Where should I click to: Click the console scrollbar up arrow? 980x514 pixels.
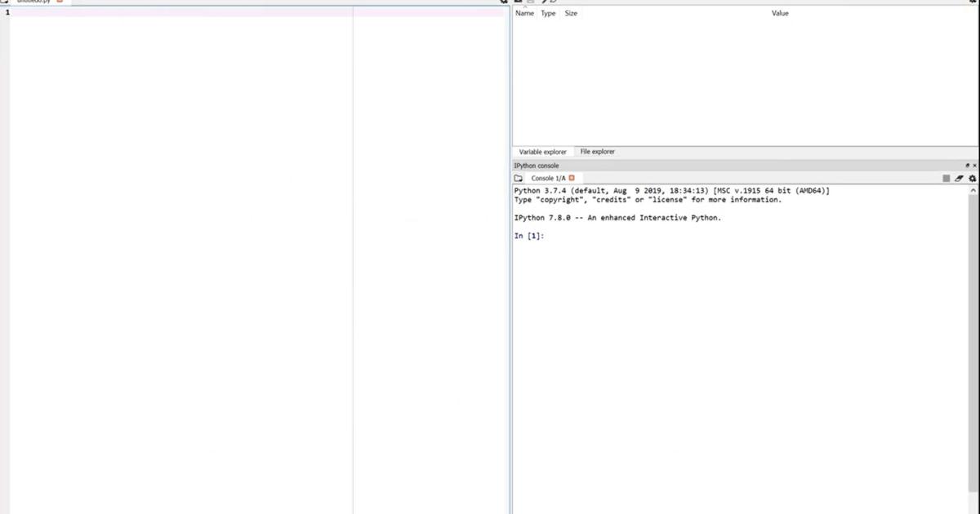click(973, 190)
